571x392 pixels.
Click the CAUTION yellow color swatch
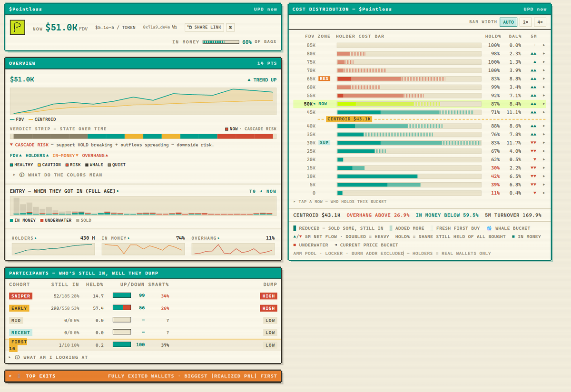coord(39,165)
